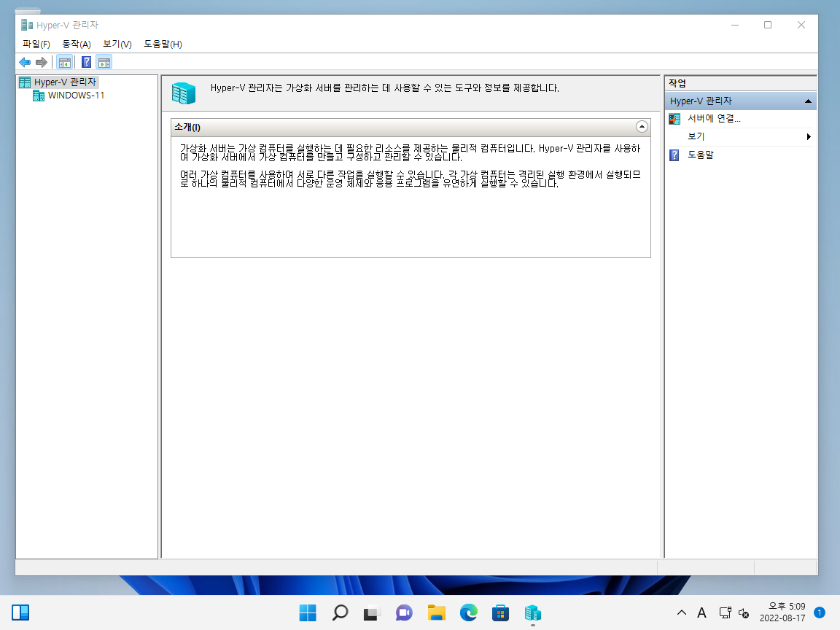Open File Explorer from taskbar
840x630 pixels.
[x=436, y=612]
